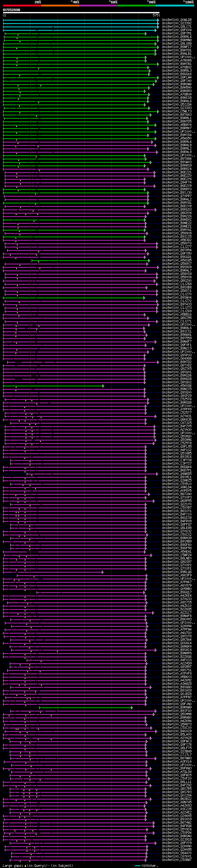Select hit UniRef100_B9GQ16
Viewport: 197px width, 868px height.
coord(177,74)
